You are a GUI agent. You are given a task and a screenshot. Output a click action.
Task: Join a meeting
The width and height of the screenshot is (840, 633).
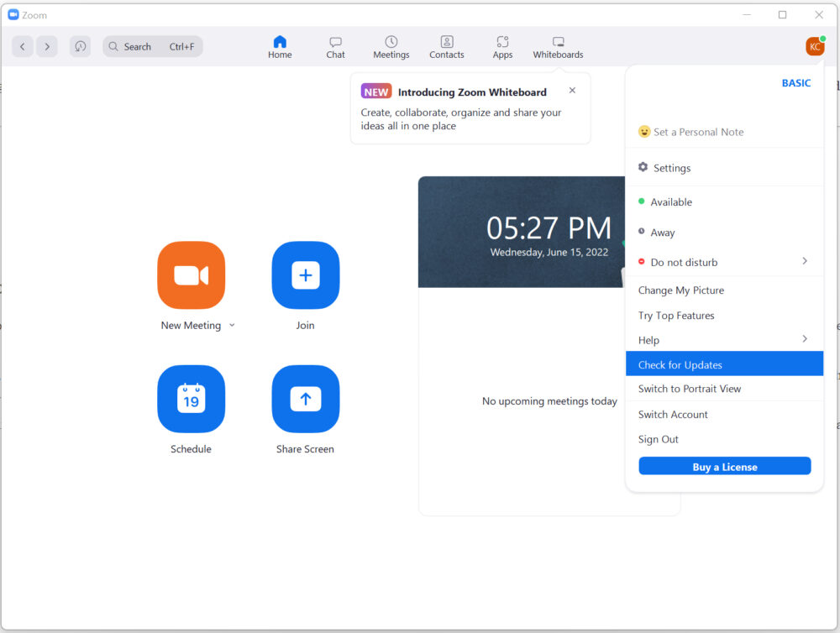point(305,275)
